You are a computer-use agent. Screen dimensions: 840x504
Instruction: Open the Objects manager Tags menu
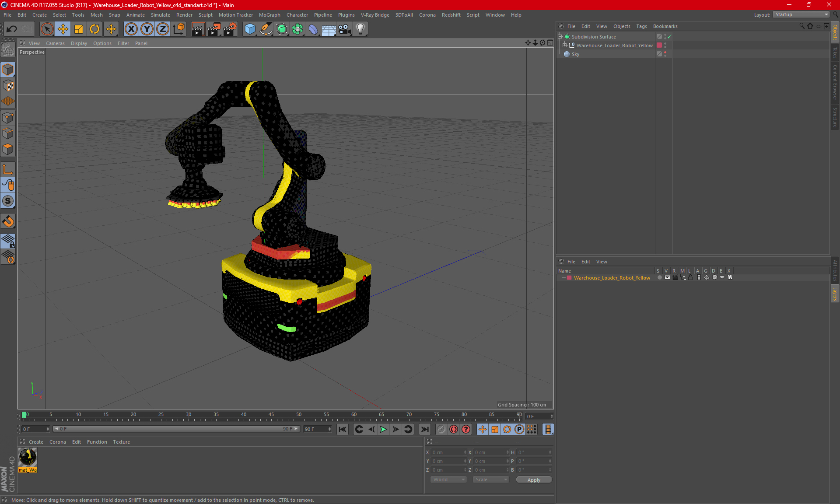[x=641, y=26]
